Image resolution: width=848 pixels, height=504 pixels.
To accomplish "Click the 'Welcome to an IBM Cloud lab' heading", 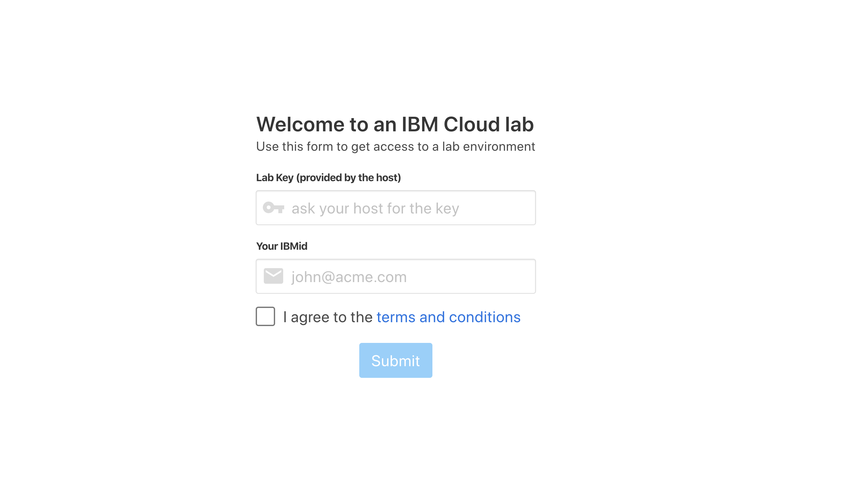I will [395, 124].
